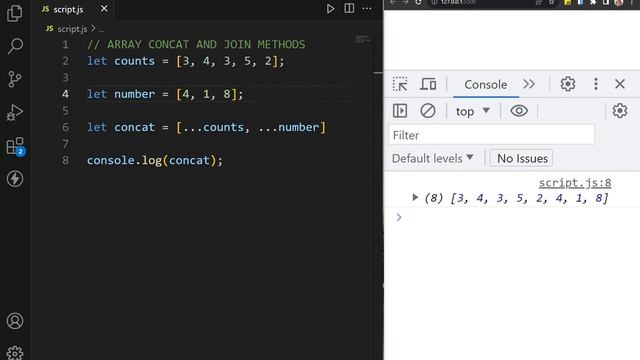The height and width of the screenshot is (360, 640).
Task: Open Console settings gear
Action: pyautogui.click(x=620, y=111)
